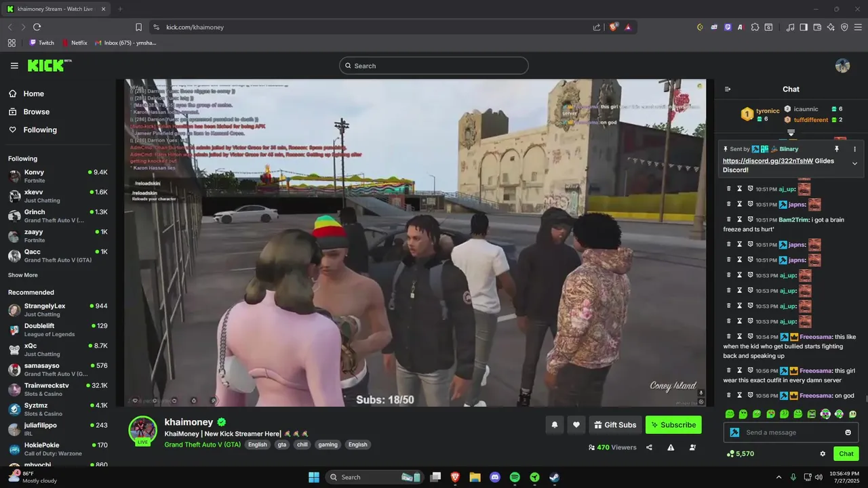Image resolution: width=868 pixels, height=488 pixels.
Task: Reload the browser page
Action: pyautogui.click(x=37, y=27)
